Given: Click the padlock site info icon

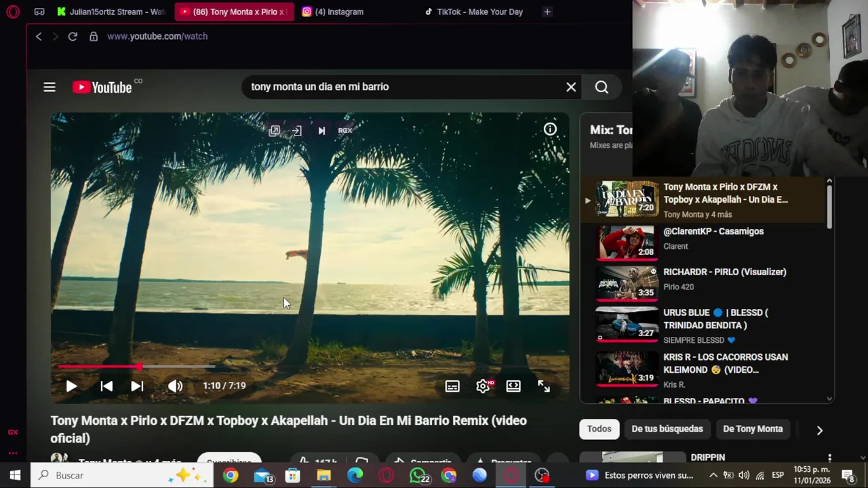Looking at the screenshot, I should 94,37.
